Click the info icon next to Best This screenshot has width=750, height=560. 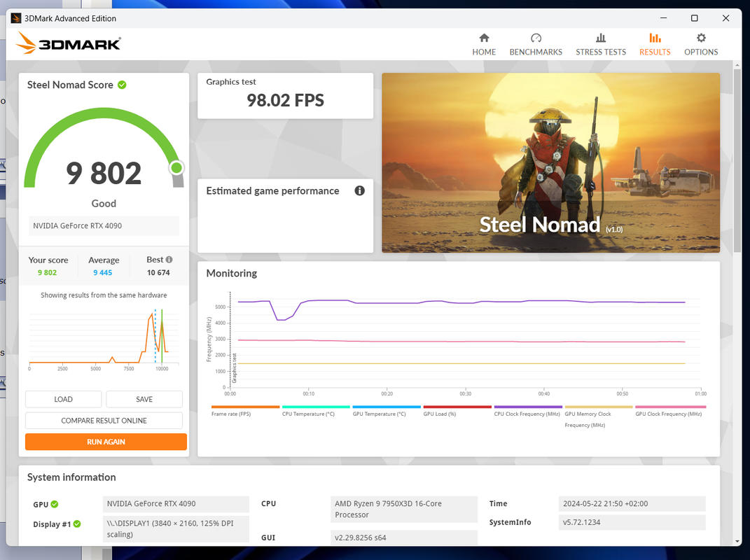click(169, 259)
